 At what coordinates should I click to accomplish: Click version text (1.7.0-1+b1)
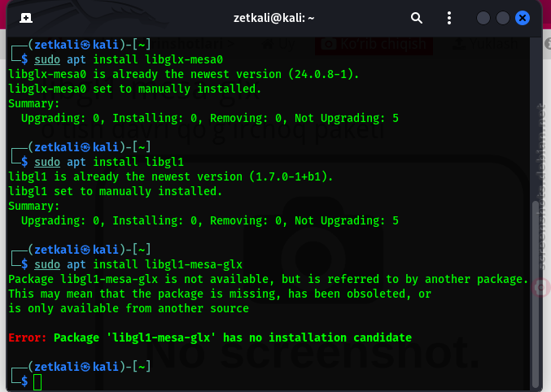point(291,176)
